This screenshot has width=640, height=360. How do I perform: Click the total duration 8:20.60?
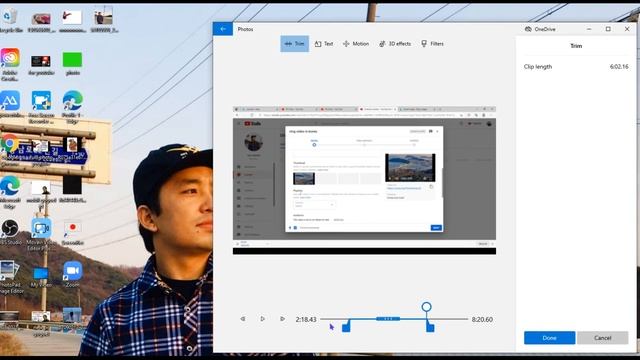(482, 319)
